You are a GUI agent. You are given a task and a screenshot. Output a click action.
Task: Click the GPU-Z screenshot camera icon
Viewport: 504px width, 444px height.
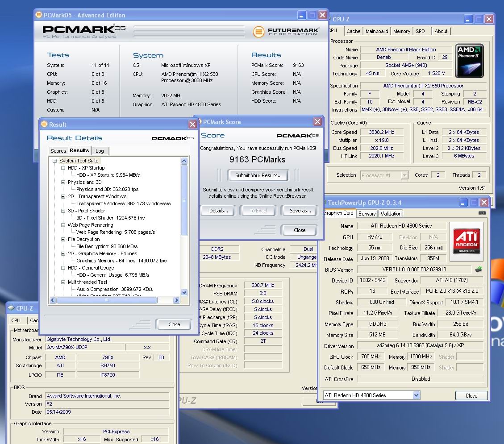(x=482, y=213)
